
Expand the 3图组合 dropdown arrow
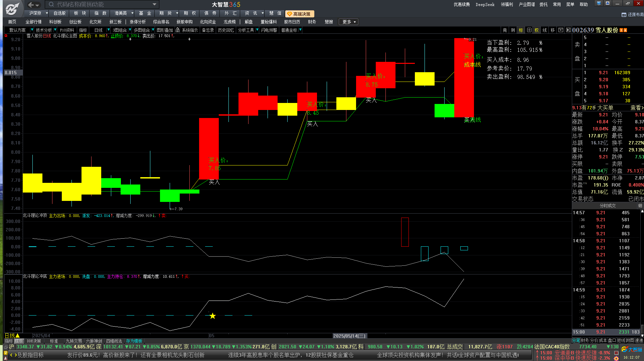click(130, 30)
